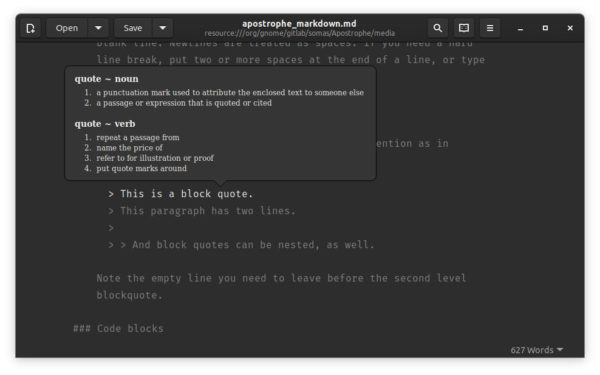Open the hamburger main menu
600x375 pixels.
click(490, 28)
